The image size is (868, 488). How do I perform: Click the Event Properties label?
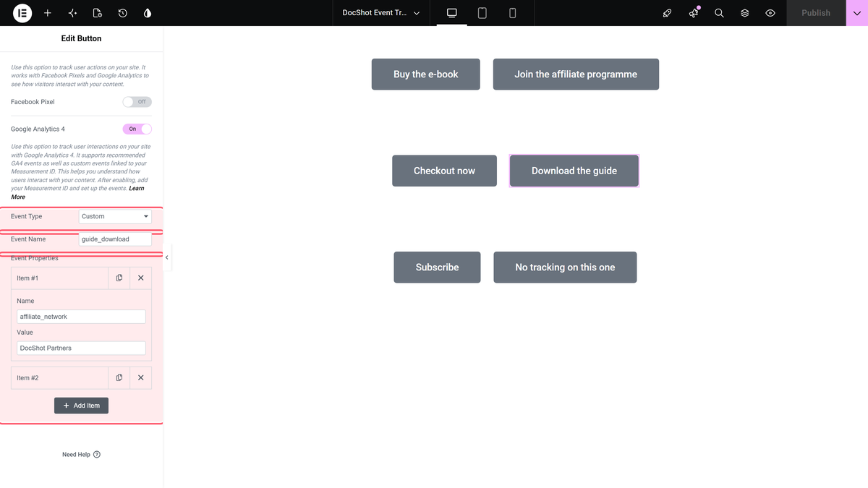click(x=35, y=259)
